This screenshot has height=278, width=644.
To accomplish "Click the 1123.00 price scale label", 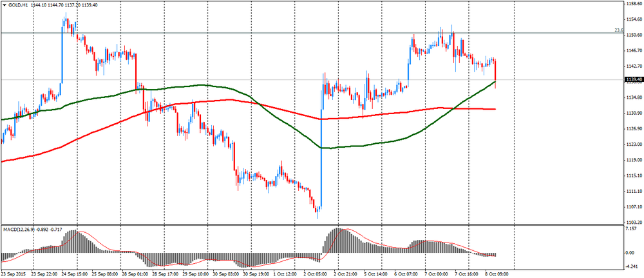I will coord(633,144).
